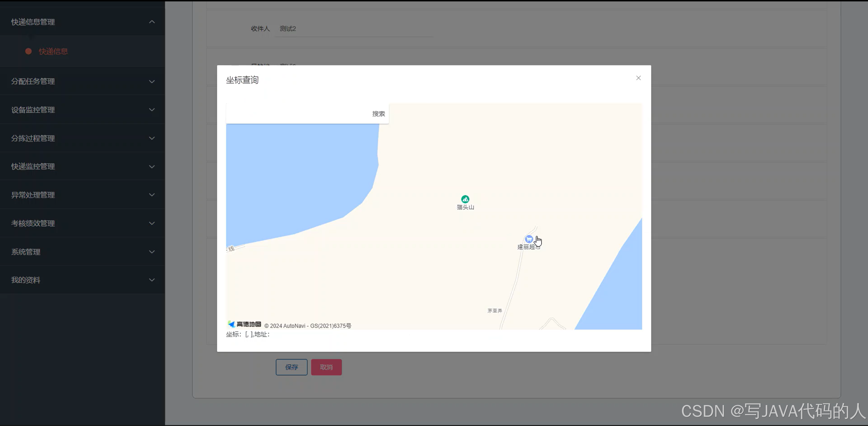
Task: Expand 考核绩效管理 arrow
Action: pos(152,223)
